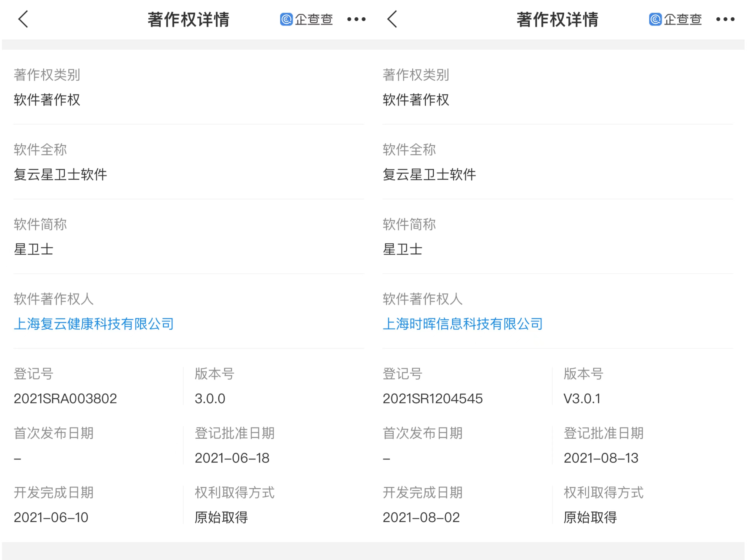747x560 pixels.
Task: Tap the 权利取得方式 label in right panel
Action: point(604,492)
